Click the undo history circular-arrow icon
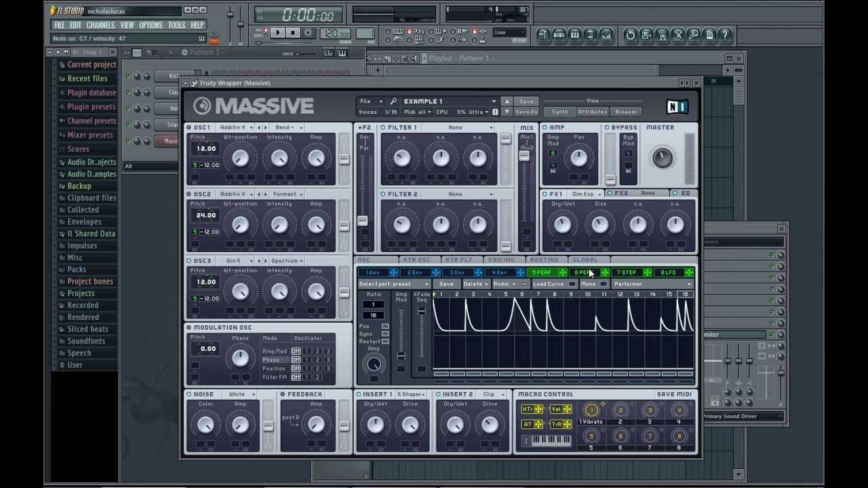The width and height of the screenshot is (868, 488). click(x=631, y=35)
